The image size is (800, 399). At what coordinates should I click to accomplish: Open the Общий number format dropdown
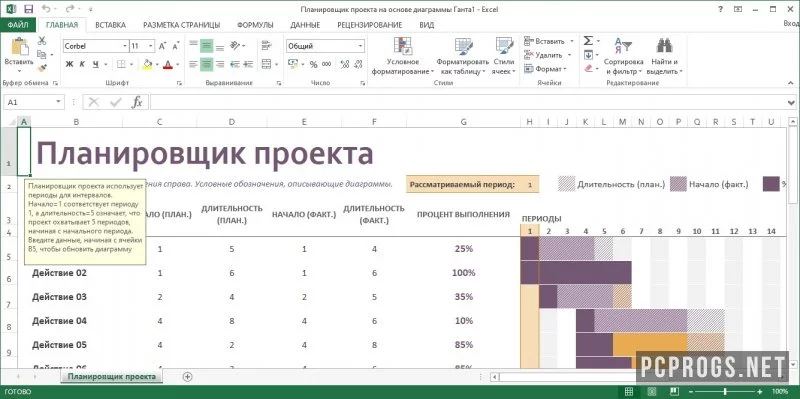tap(360, 46)
